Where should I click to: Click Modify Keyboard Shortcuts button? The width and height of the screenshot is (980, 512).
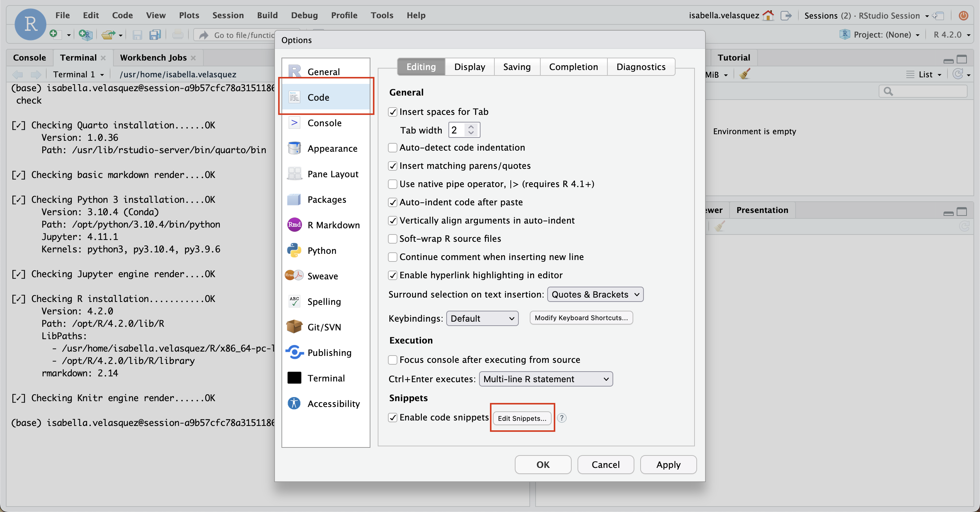coord(581,318)
